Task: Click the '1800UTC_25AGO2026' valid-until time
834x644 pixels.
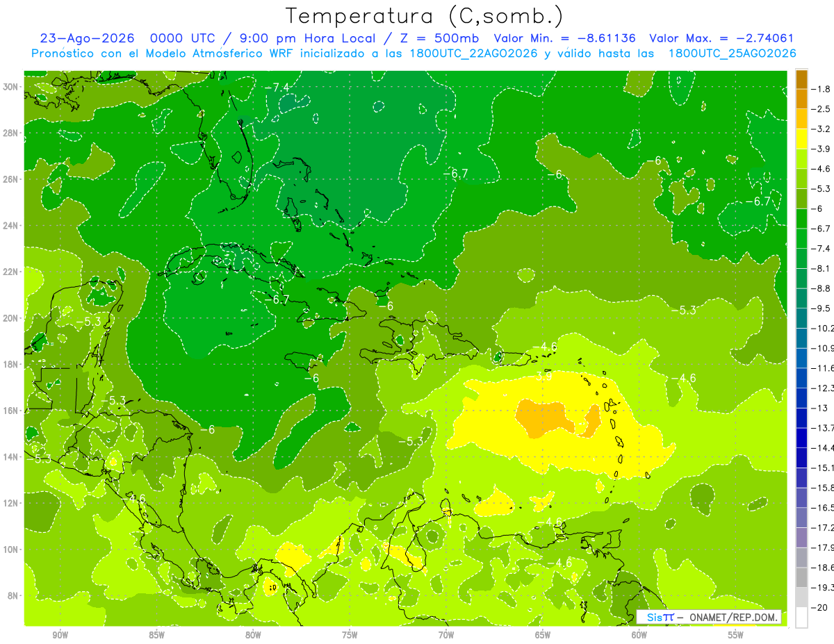Action: [732, 53]
